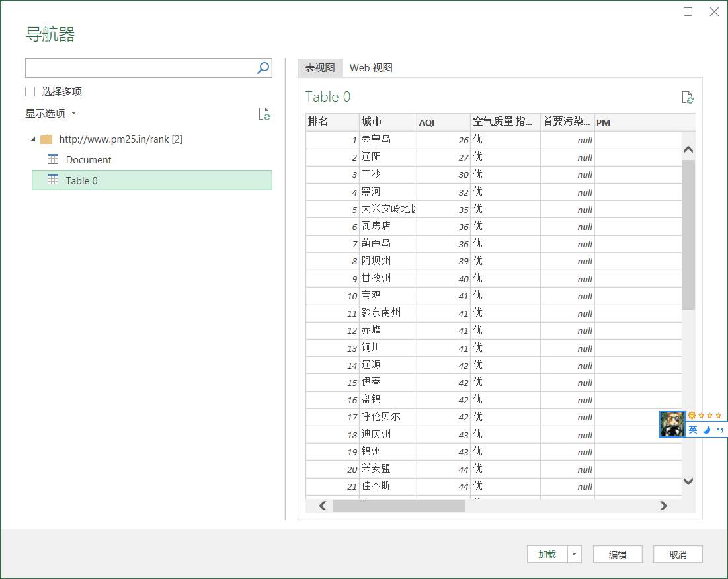The height and width of the screenshot is (579, 728).
Task: Close the Navigator dialog
Action: pos(715,12)
